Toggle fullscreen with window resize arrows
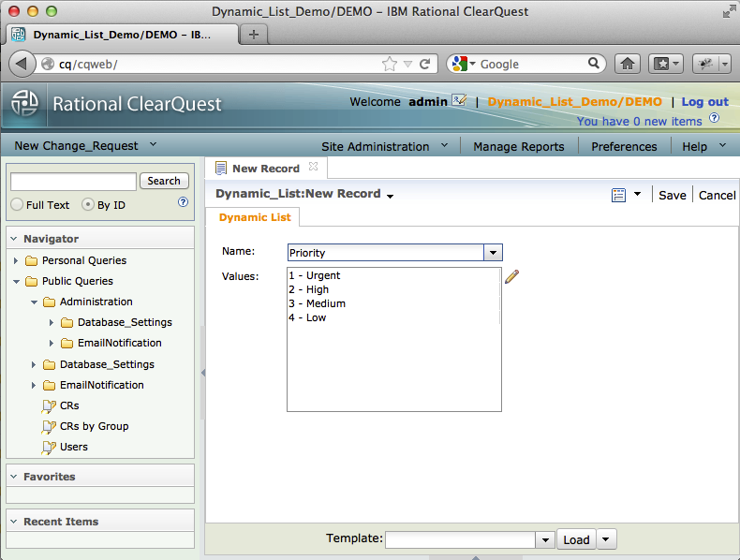This screenshot has width=740, height=560. click(x=729, y=12)
